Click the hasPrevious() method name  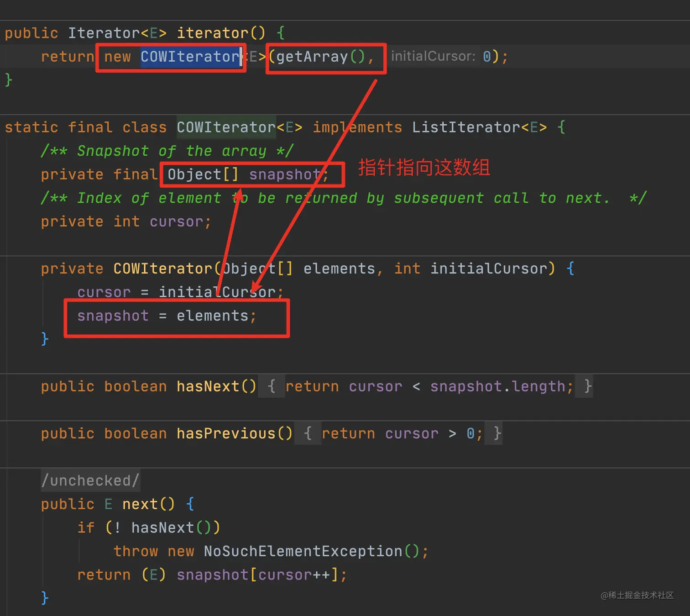click(x=226, y=433)
